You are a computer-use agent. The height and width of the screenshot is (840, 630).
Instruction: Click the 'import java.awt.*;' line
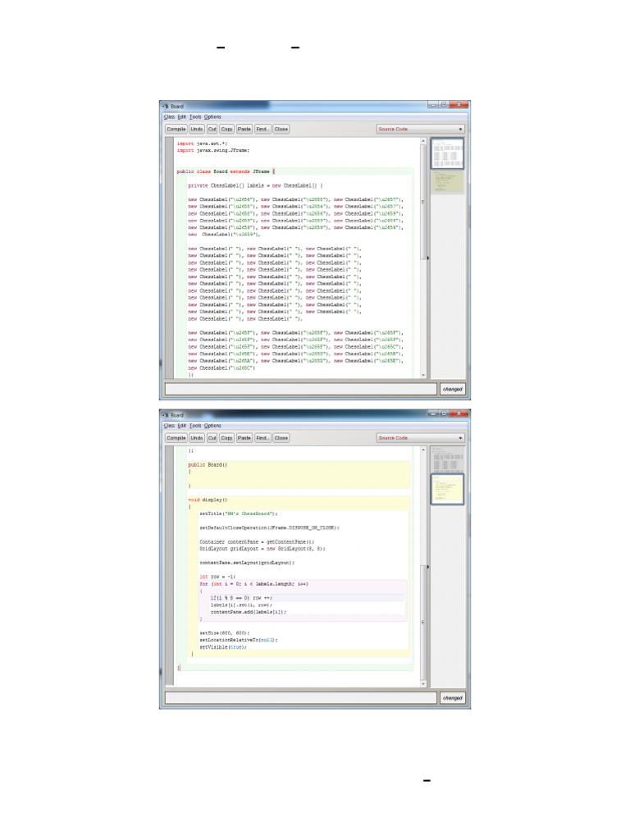pos(202,144)
